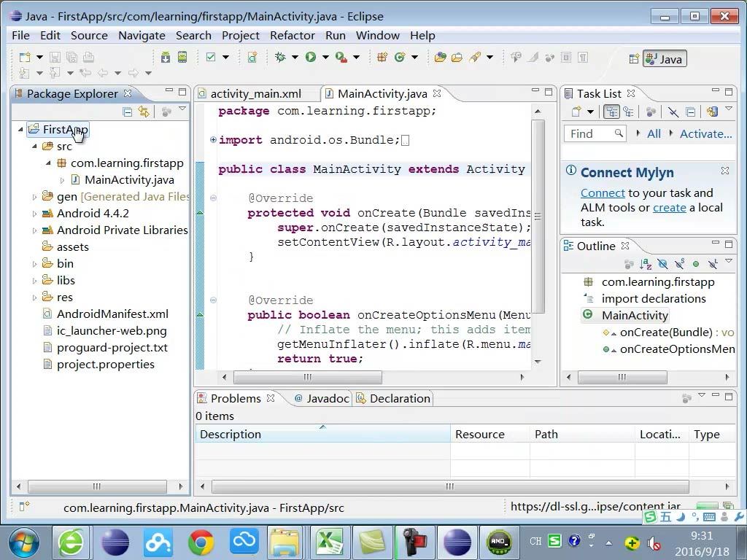Screen dimensions: 747x560
Task: Switch to the Javadoc tab
Action: click(322, 399)
